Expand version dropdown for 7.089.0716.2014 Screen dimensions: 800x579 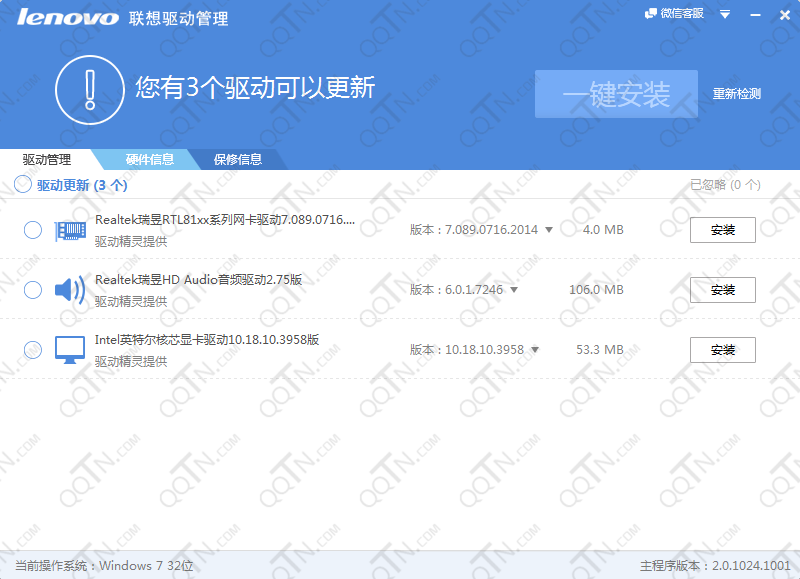(549, 230)
